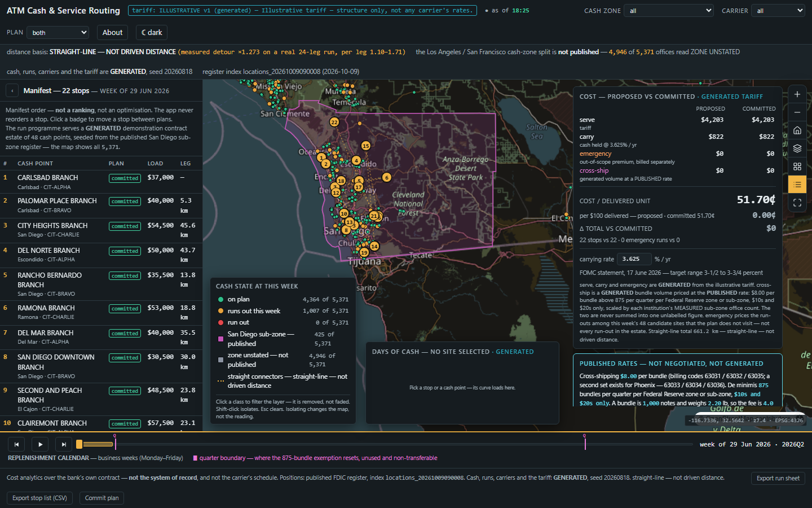
Task: Zoom in the map with plus button
Action: pyautogui.click(x=797, y=95)
